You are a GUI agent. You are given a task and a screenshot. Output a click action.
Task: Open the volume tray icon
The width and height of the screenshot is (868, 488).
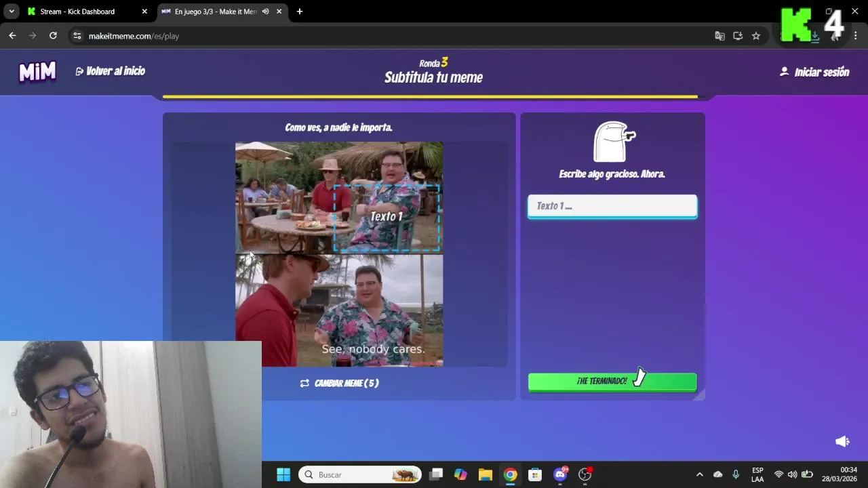click(792, 474)
